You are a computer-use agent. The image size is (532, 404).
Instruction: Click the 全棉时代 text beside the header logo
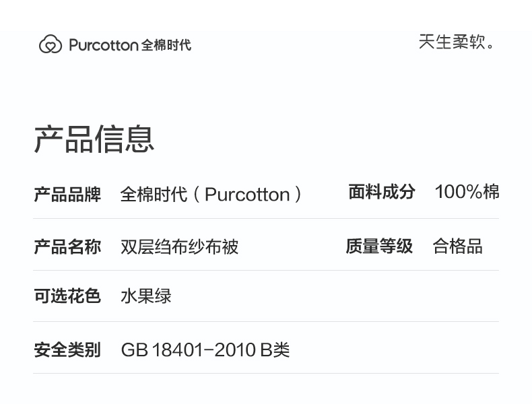point(166,45)
